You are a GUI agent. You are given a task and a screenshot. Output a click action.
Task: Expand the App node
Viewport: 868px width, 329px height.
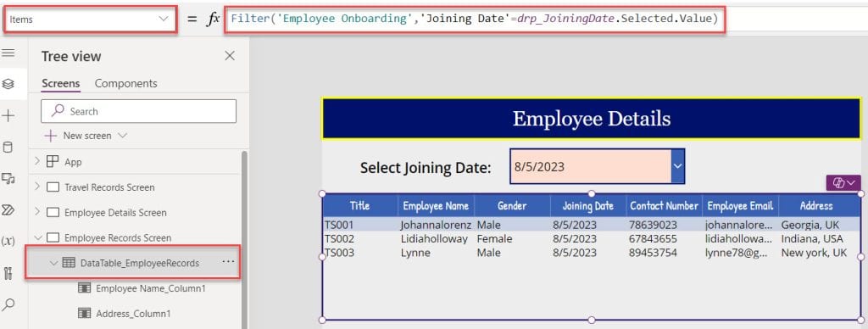pyautogui.click(x=37, y=161)
